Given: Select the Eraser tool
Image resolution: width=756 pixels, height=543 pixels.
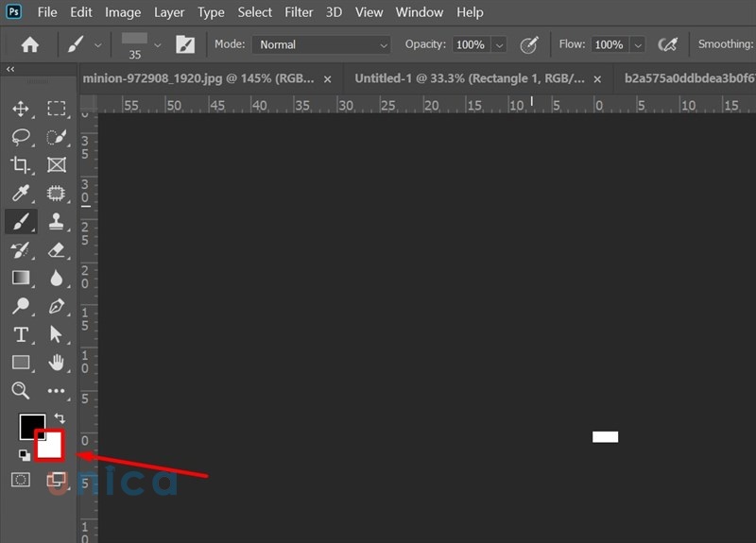Looking at the screenshot, I should coord(57,250).
